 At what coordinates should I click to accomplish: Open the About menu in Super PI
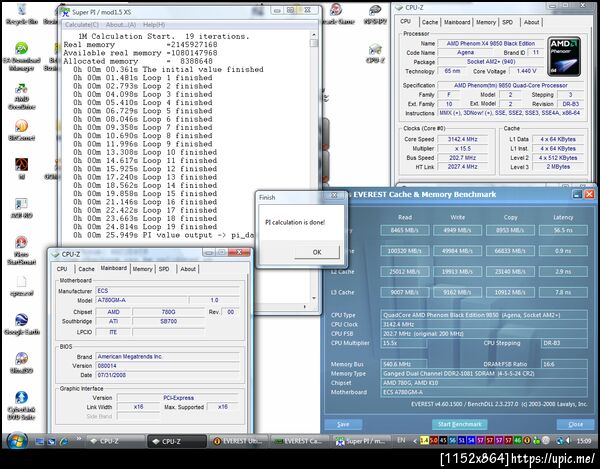tap(120, 24)
